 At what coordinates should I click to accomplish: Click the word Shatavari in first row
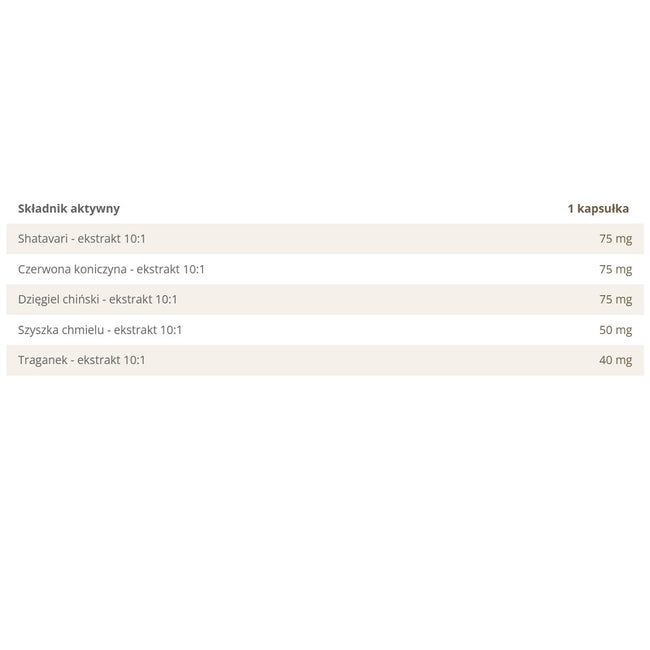pos(43,239)
